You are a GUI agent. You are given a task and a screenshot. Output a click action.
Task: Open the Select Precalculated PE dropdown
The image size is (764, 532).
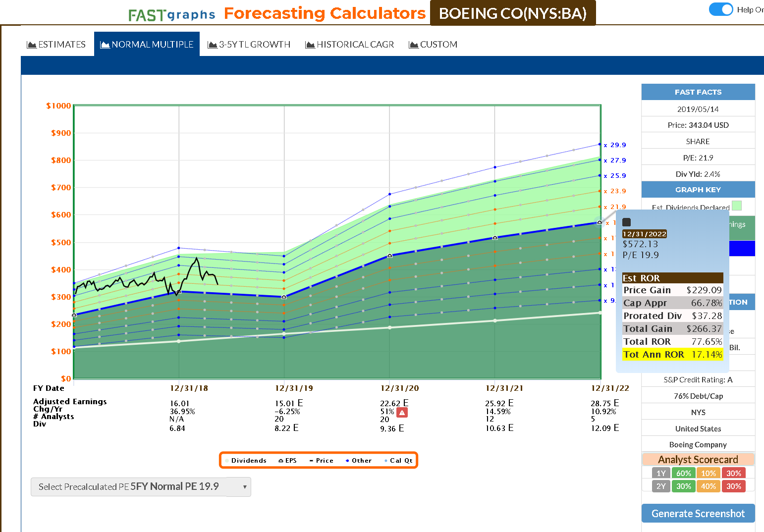(141, 487)
